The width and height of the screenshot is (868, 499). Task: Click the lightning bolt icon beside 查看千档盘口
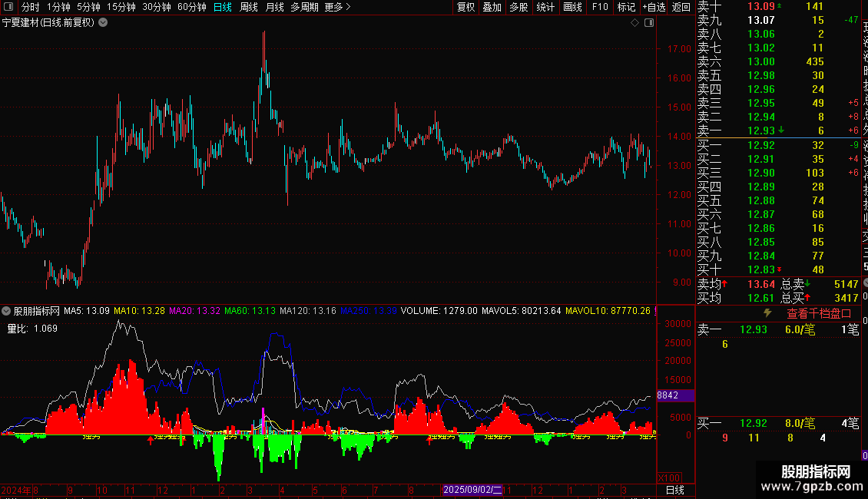click(767, 313)
